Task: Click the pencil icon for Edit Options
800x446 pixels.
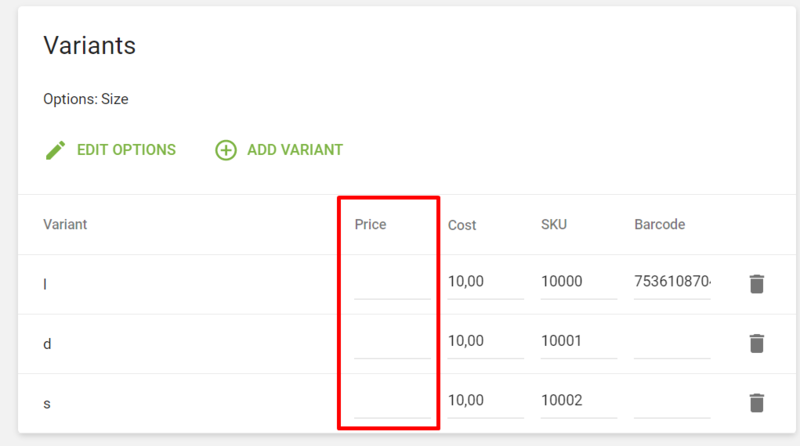Action: [x=55, y=150]
